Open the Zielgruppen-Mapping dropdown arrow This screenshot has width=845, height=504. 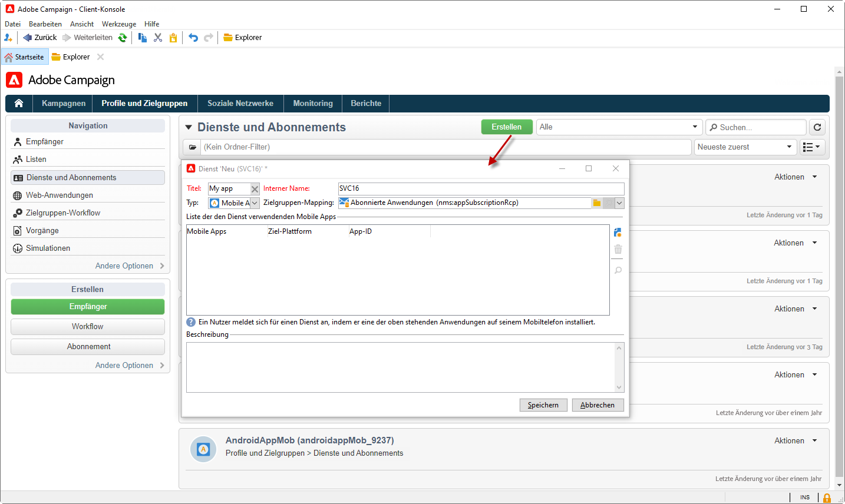point(619,203)
